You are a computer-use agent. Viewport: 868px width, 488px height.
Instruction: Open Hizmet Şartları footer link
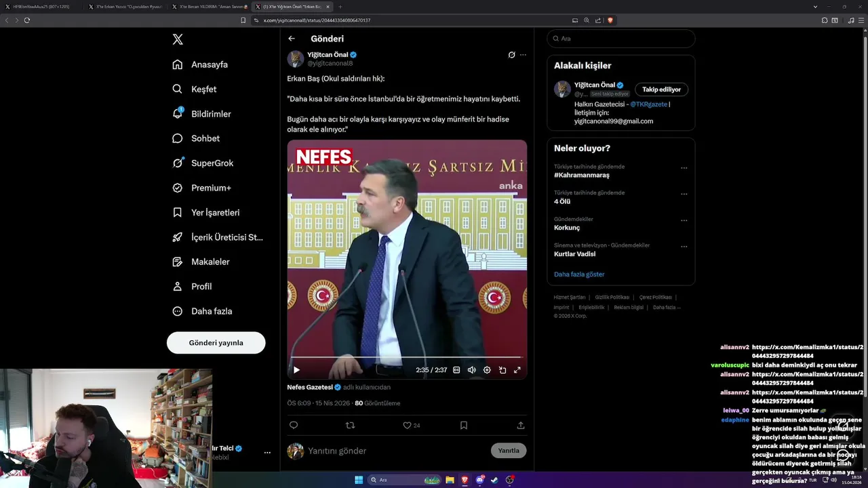[570, 298]
